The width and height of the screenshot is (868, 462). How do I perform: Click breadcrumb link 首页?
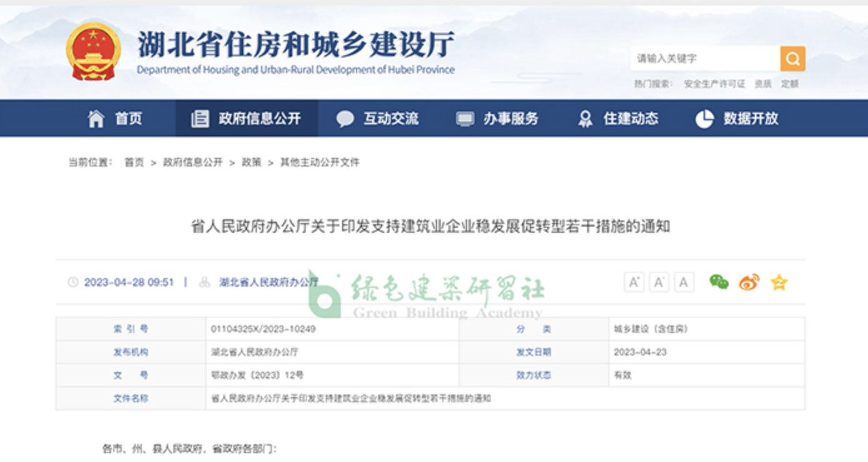134,162
